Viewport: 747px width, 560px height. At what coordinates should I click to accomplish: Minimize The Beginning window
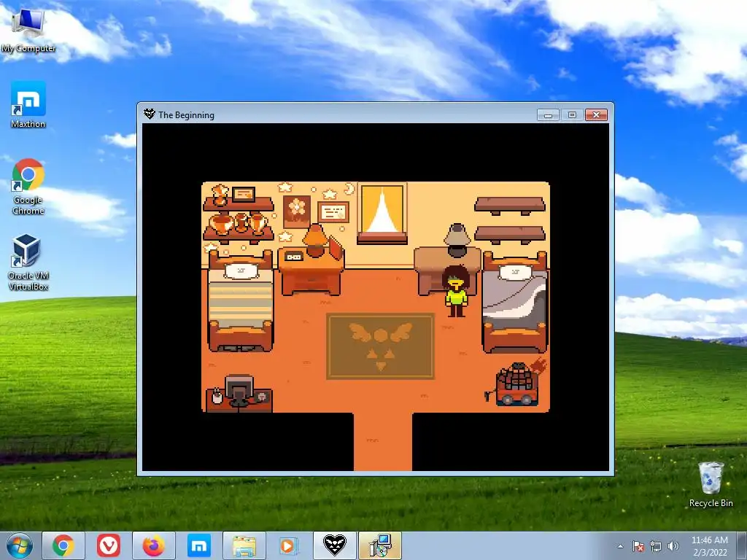[548, 114]
